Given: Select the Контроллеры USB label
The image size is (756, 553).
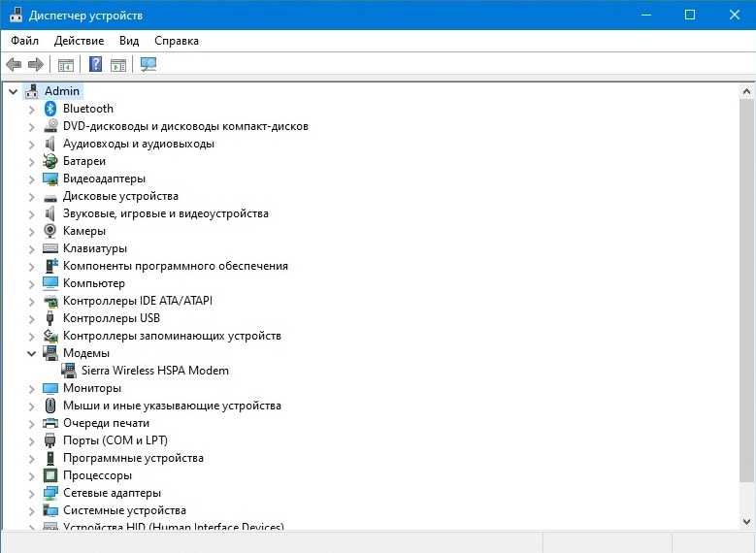Looking at the screenshot, I should [x=112, y=318].
